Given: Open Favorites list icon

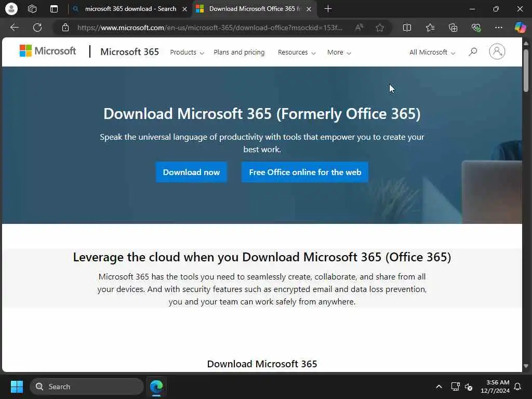Looking at the screenshot, I should coord(430,28).
